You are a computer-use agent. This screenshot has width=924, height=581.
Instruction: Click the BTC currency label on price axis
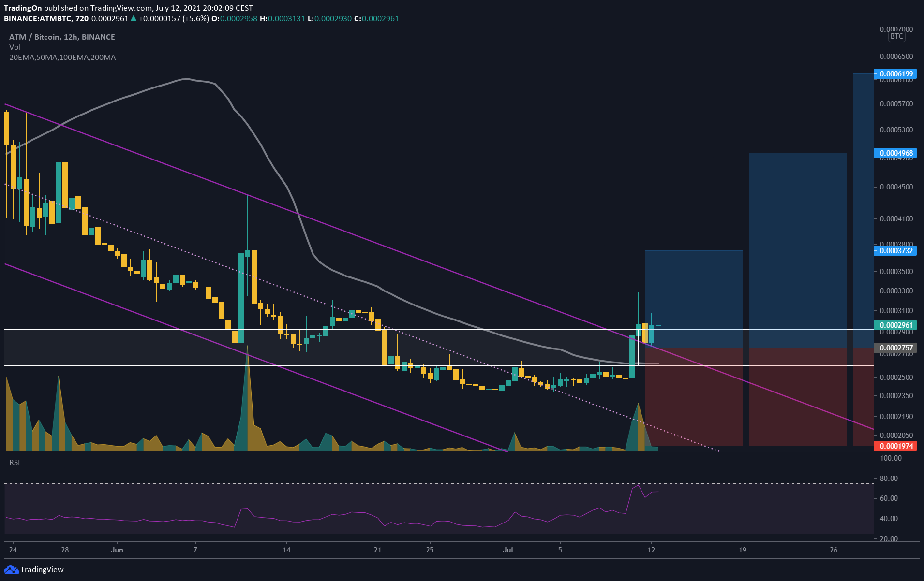click(x=896, y=36)
